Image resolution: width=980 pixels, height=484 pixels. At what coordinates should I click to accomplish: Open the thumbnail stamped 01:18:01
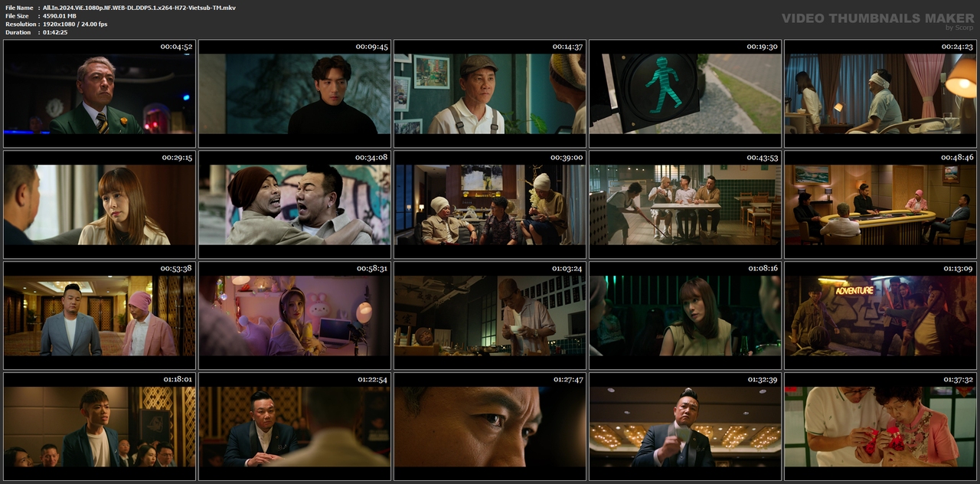(100, 427)
